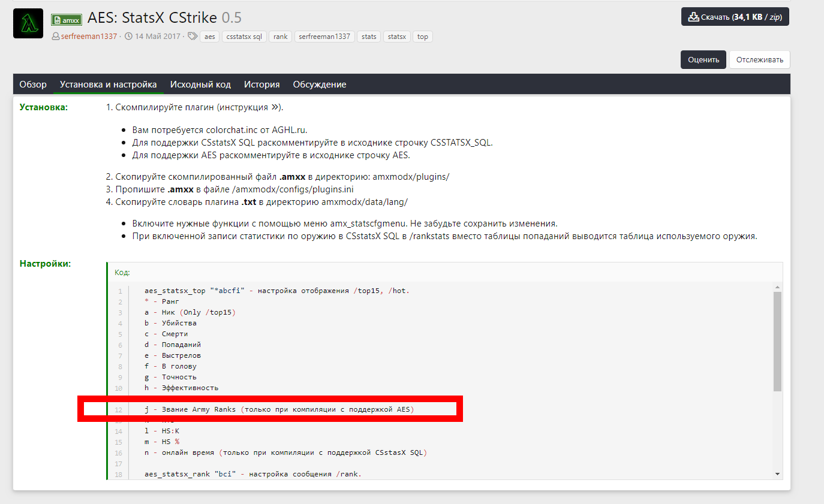Screen dimensions: 824x504
Task: Click code line 'd - Попаданий'
Action: point(173,345)
